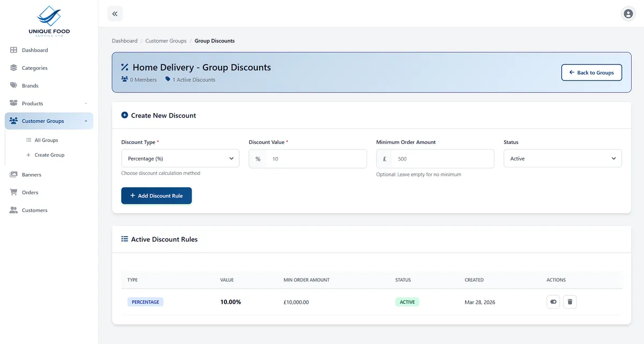Click the £10,000.00 min order cell
This screenshot has height=344, width=644.
pyautogui.click(x=296, y=302)
